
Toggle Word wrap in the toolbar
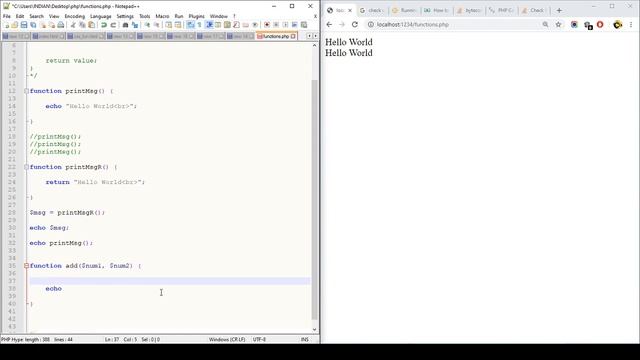click(x=190, y=25)
